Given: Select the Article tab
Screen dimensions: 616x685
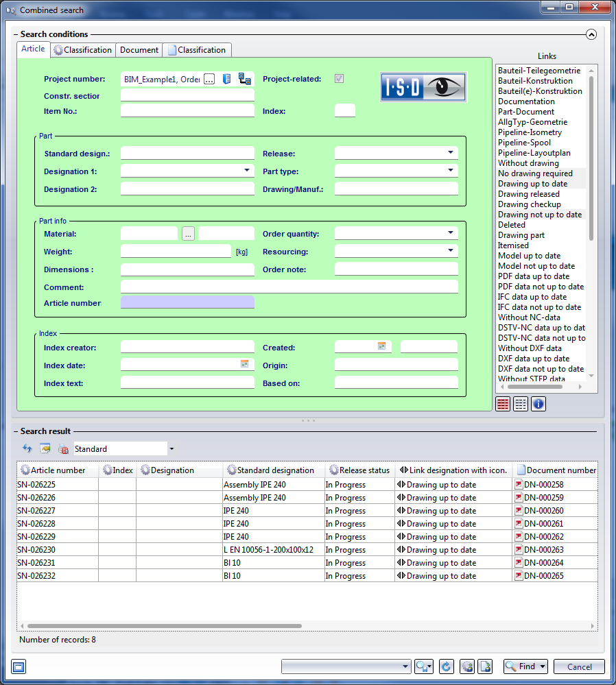Looking at the screenshot, I should coord(33,49).
